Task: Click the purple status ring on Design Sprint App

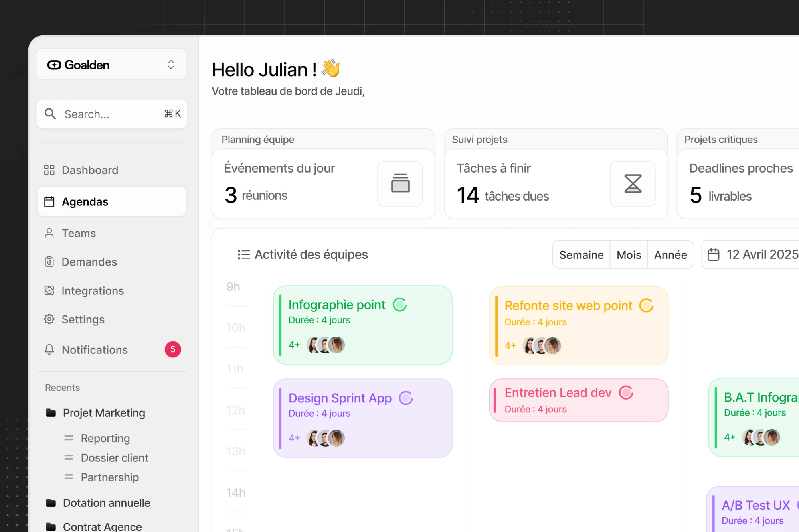Action: pyautogui.click(x=406, y=398)
